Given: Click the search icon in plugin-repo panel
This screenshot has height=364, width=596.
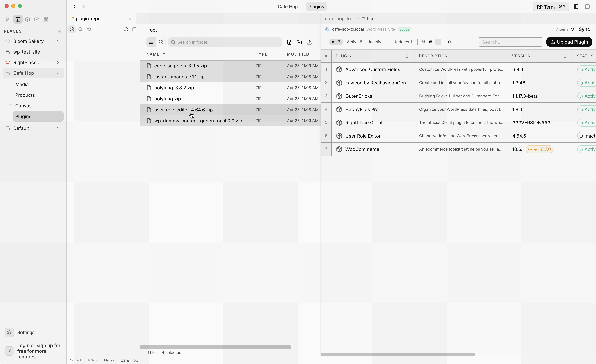Looking at the screenshot, I should pos(80,29).
